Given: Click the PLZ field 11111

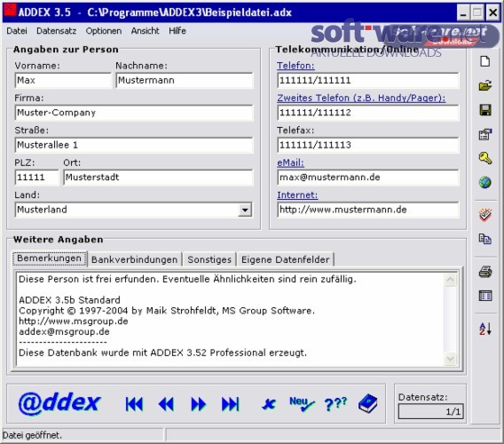Looking at the screenshot, I should (x=36, y=178).
